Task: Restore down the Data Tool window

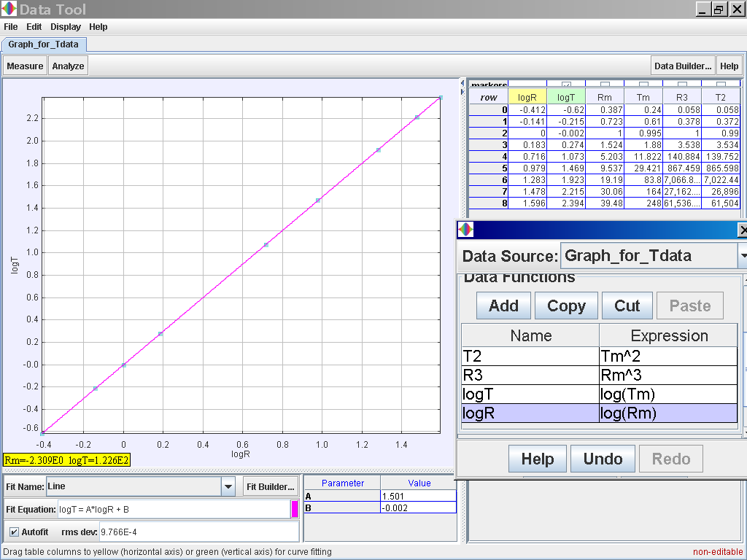Action: click(x=719, y=9)
